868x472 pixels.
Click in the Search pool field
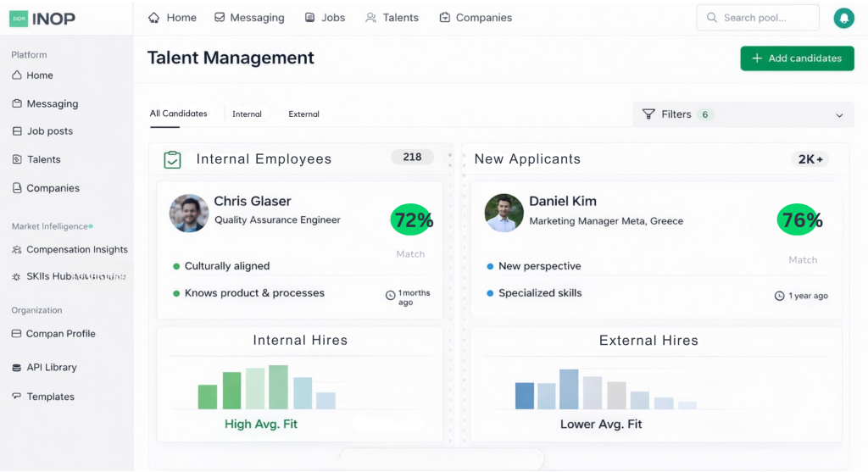coord(757,18)
